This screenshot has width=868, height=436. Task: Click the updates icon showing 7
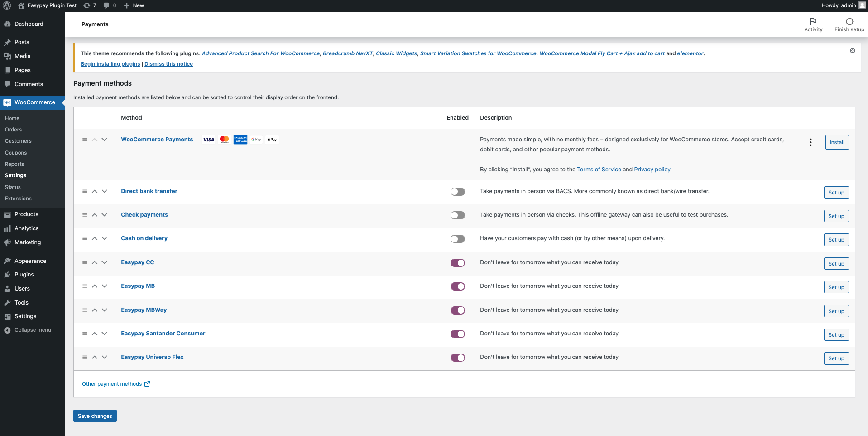pyautogui.click(x=90, y=5)
